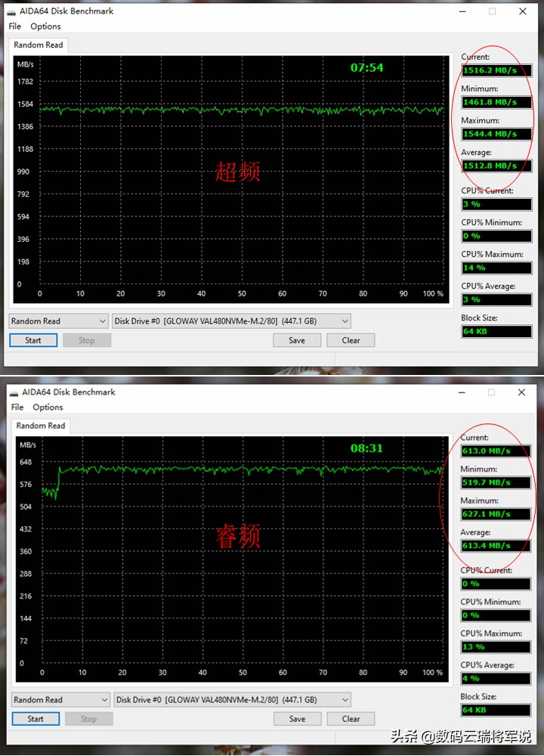Click Clear button in bottom benchmark window
544x756 pixels.
click(351, 719)
